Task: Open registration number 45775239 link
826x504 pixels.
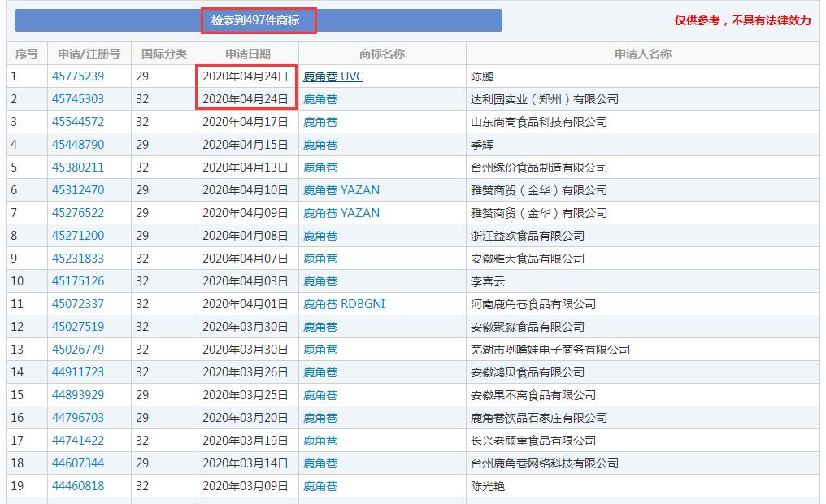Action: coord(78,76)
